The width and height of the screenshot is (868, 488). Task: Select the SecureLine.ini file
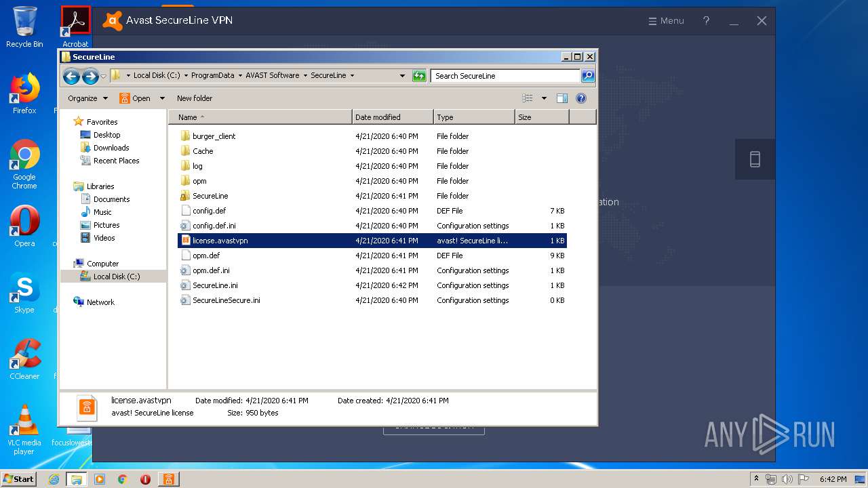(x=215, y=285)
